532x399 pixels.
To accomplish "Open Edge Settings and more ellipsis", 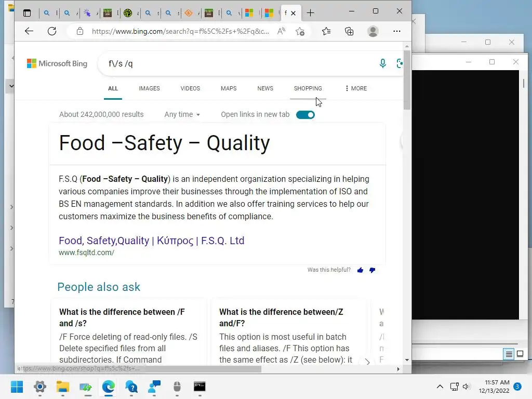I will click(x=396, y=31).
